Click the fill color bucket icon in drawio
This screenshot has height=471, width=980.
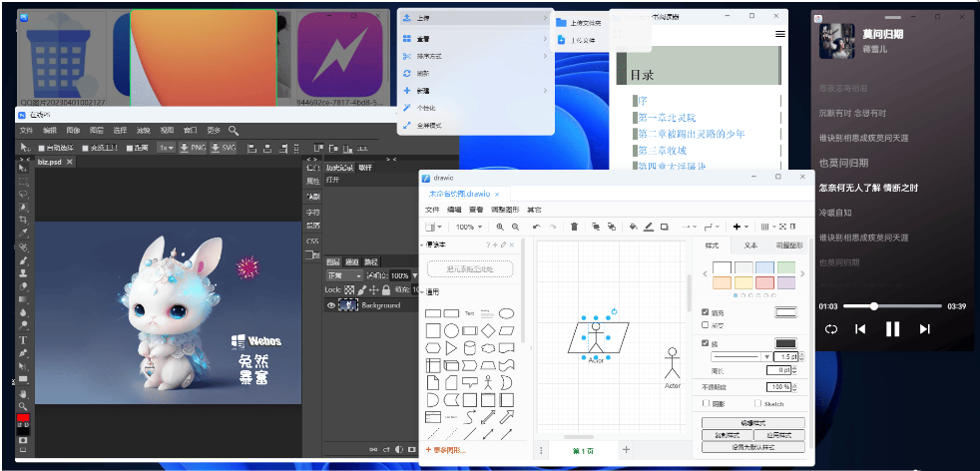click(634, 227)
